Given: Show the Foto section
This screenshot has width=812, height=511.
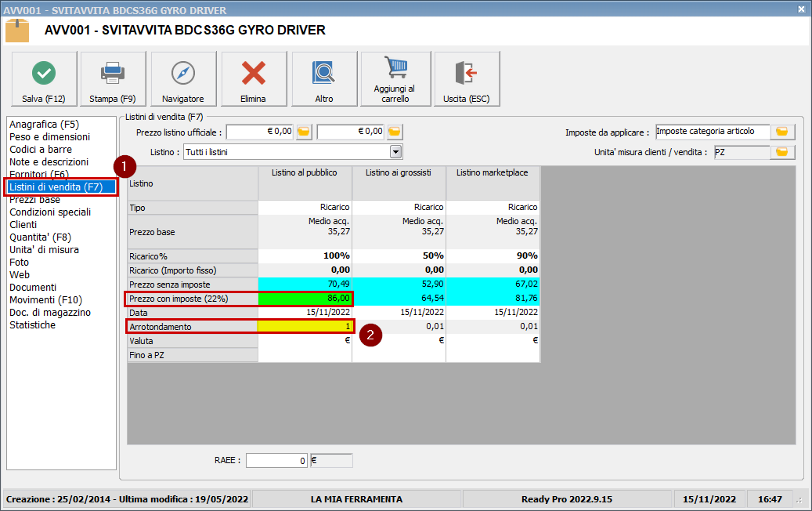Looking at the screenshot, I should (x=19, y=263).
